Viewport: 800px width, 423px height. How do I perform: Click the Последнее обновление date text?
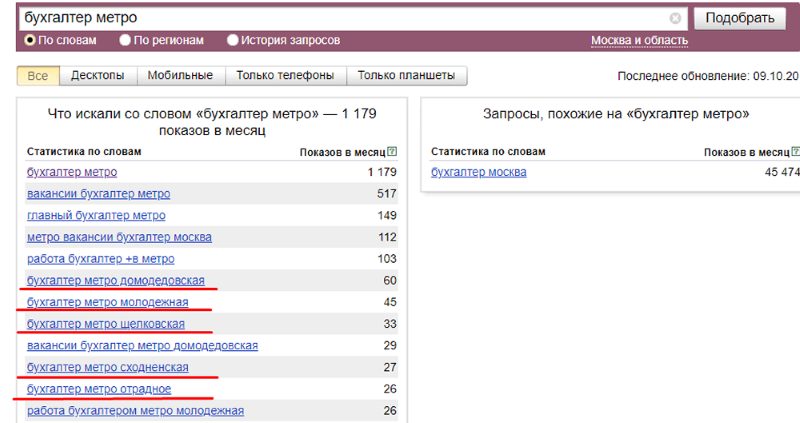[708, 76]
